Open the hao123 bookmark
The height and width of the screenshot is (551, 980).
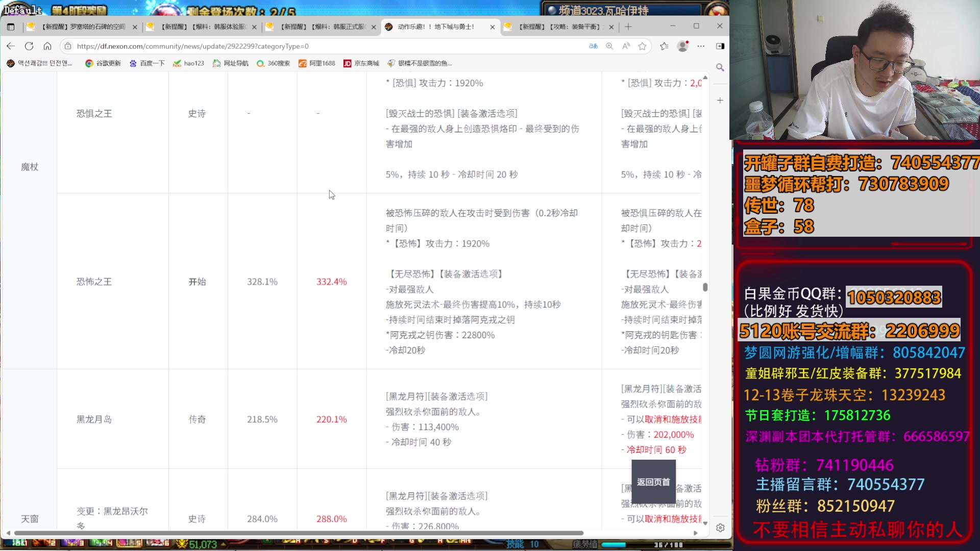coord(188,63)
